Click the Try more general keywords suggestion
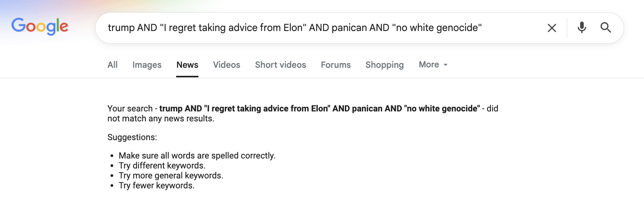The height and width of the screenshot is (206, 644). [x=171, y=175]
